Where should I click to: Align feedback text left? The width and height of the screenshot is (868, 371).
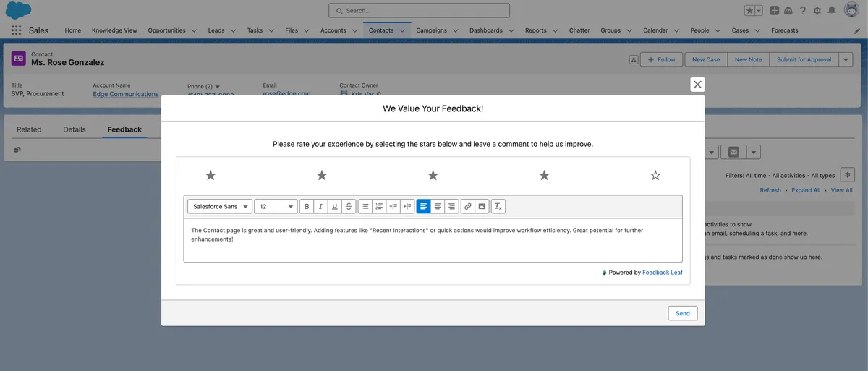pos(424,206)
